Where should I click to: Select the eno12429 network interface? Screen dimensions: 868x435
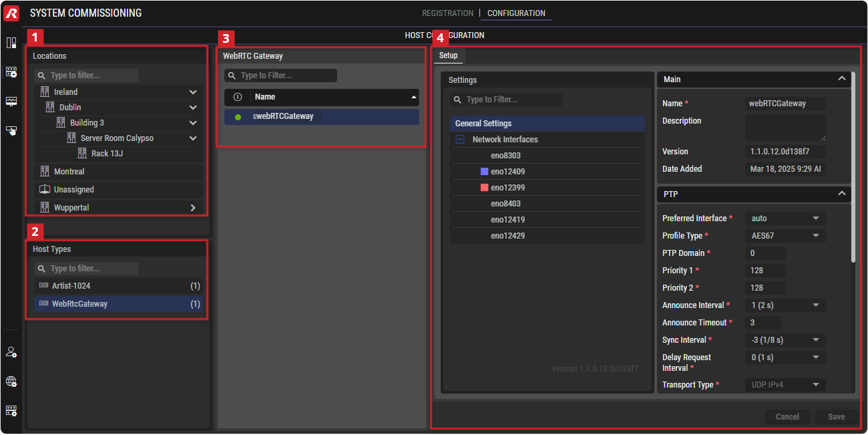click(x=548, y=236)
